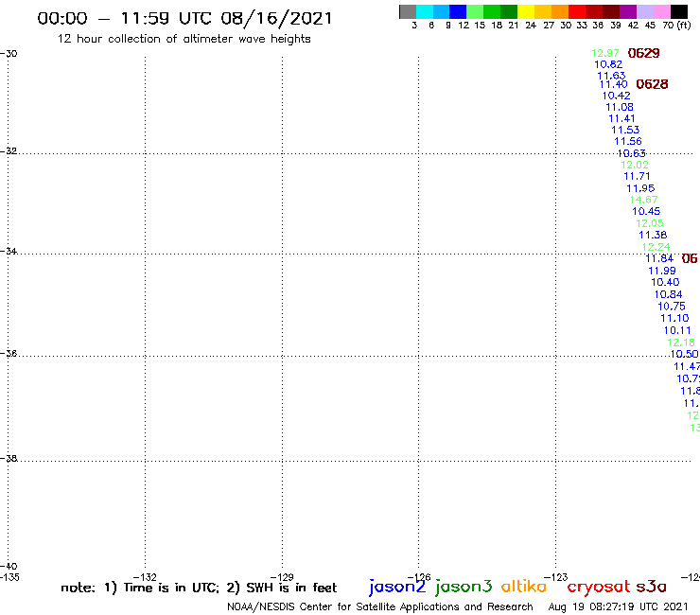Image resolution: width=700 pixels, height=615 pixels.
Task: Click the timestamp 'Aug 19 08:27:19 UTC 2021'
Action: click(618, 606)
